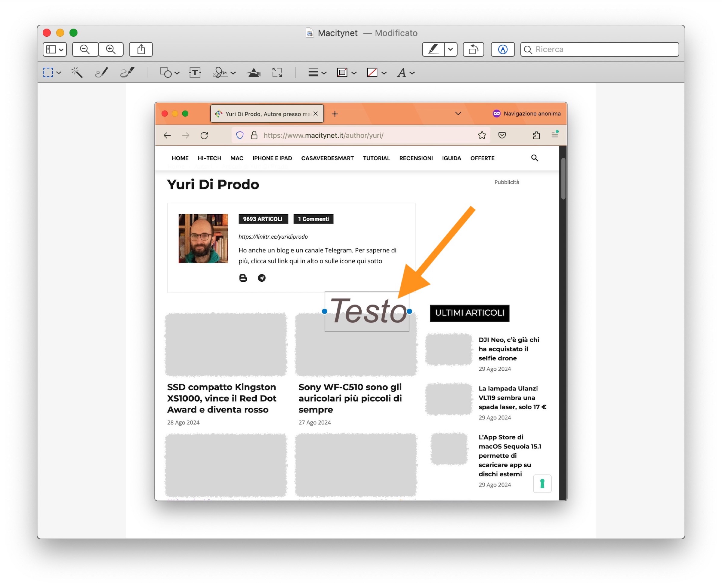Open the sidebar view menu
This screenshot has height=588, width=722.
(x=54, y=50)
